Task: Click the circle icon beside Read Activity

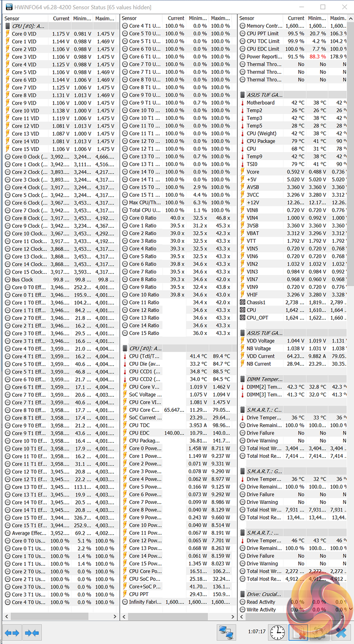Action: click(x=243, y=602)
